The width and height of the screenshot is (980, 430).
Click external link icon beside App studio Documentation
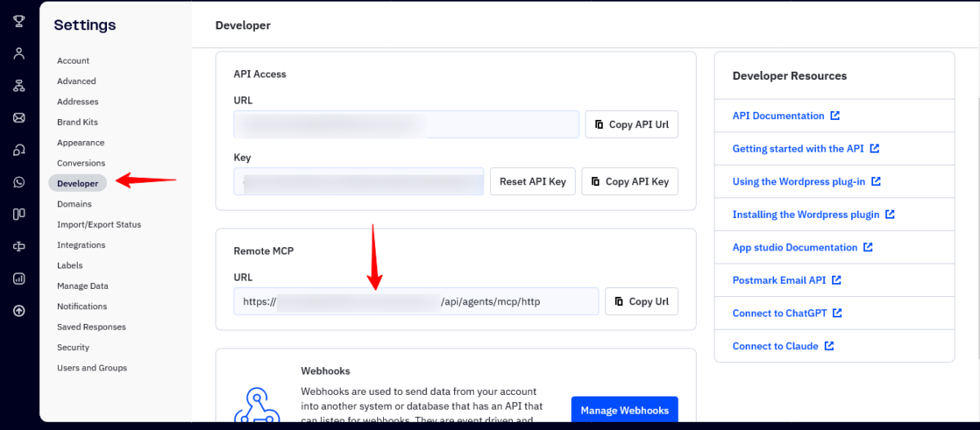(868, 247)
